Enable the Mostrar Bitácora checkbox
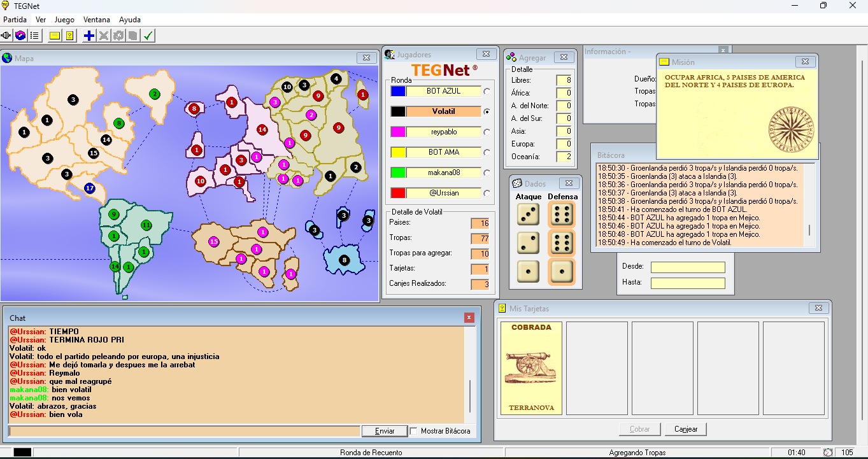Image resolution: width=868 pixels, height=459 pixels. (414, 431)
